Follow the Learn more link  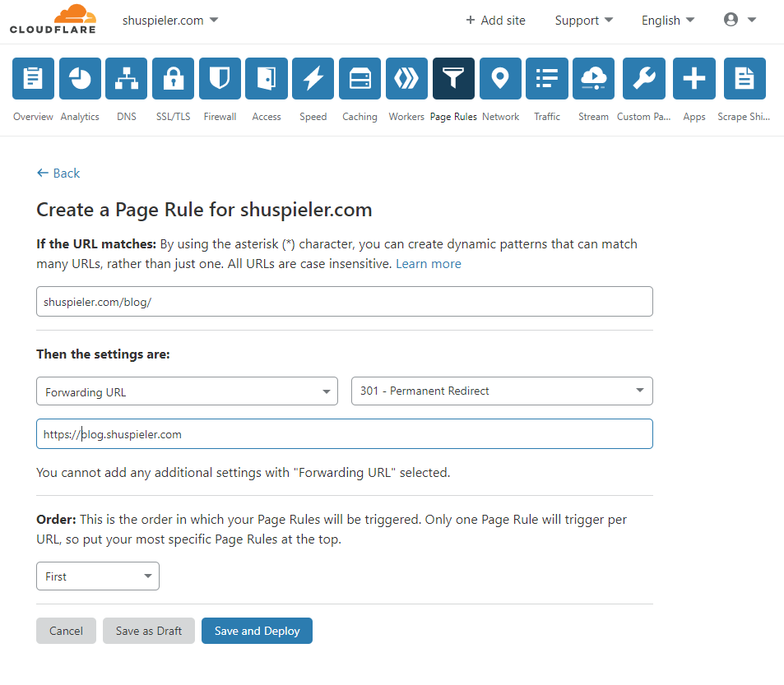point(429,264)
